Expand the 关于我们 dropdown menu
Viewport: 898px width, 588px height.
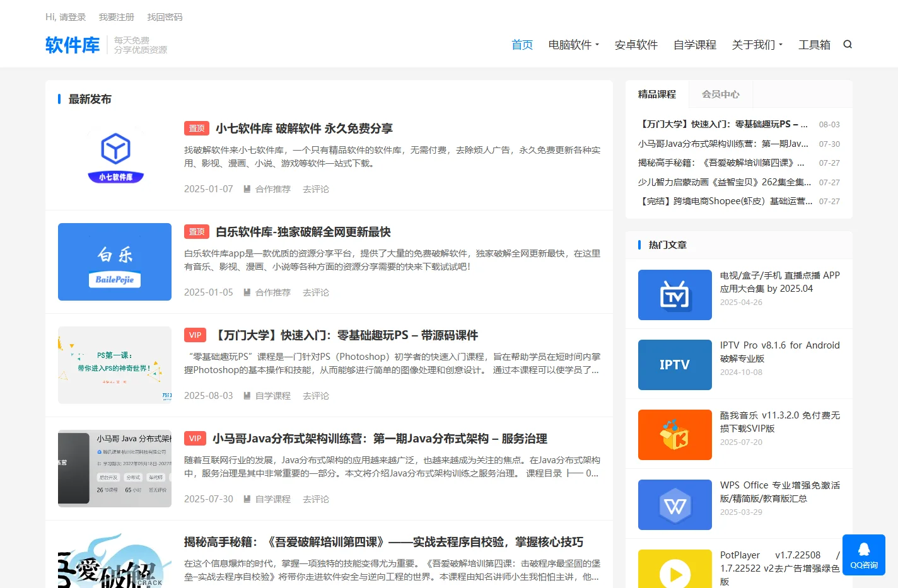[757, 45]
